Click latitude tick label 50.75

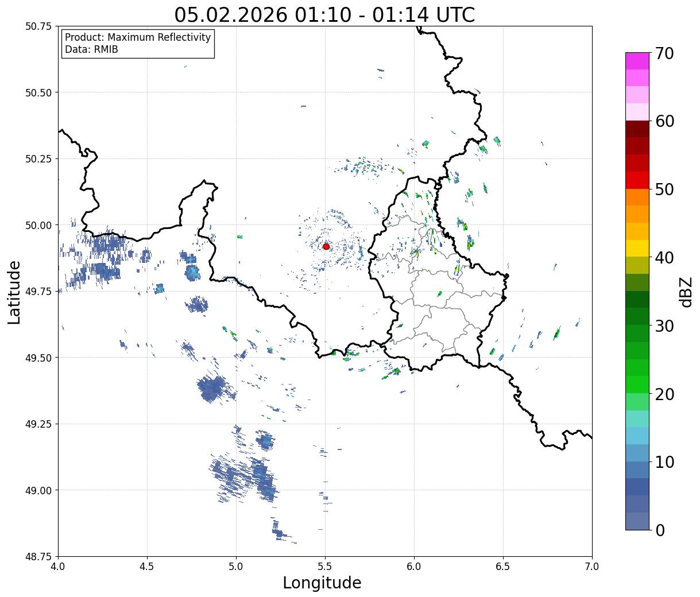(x=38, y=26)
